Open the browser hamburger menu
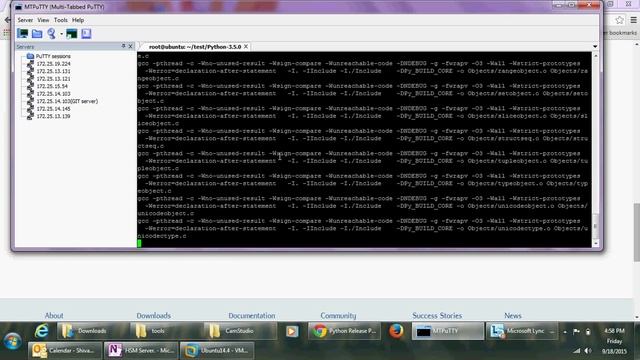This screenshot has height=360, width=640. pyautogui.click(x=633, y=20)
